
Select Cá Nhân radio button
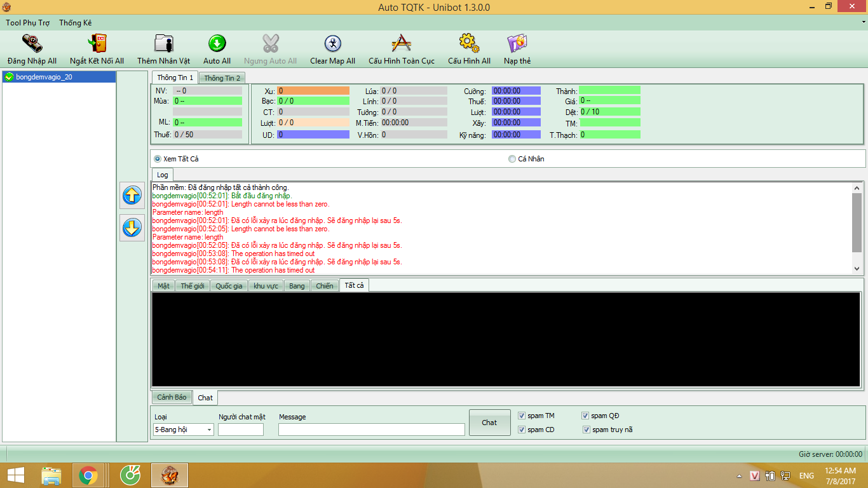512,159
